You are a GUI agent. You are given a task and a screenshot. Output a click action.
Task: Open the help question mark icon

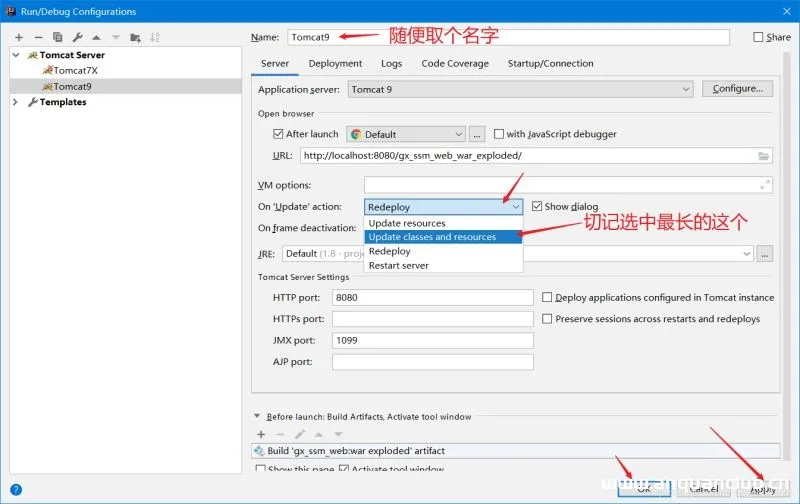[16, 490]
